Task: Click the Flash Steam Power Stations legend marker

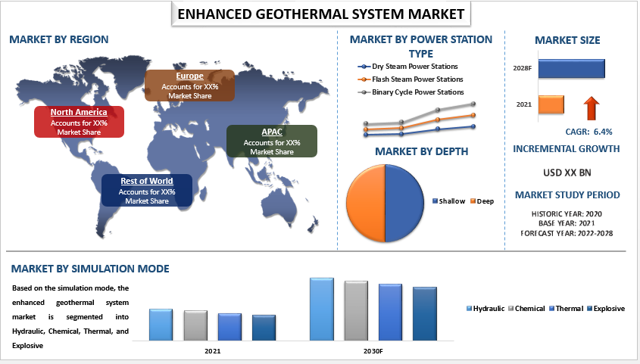Action: coord(365,79)
